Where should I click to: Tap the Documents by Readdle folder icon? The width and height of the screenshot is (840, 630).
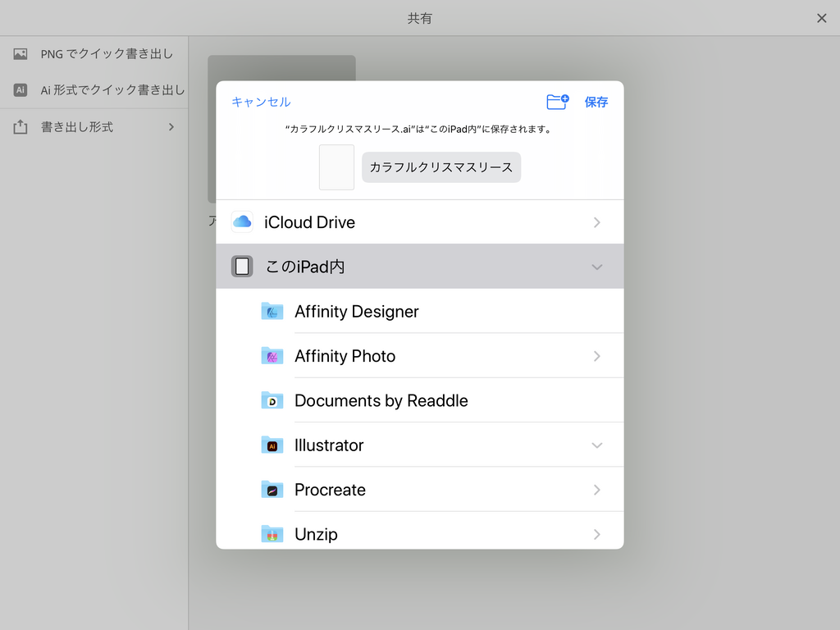click(272, 400)
